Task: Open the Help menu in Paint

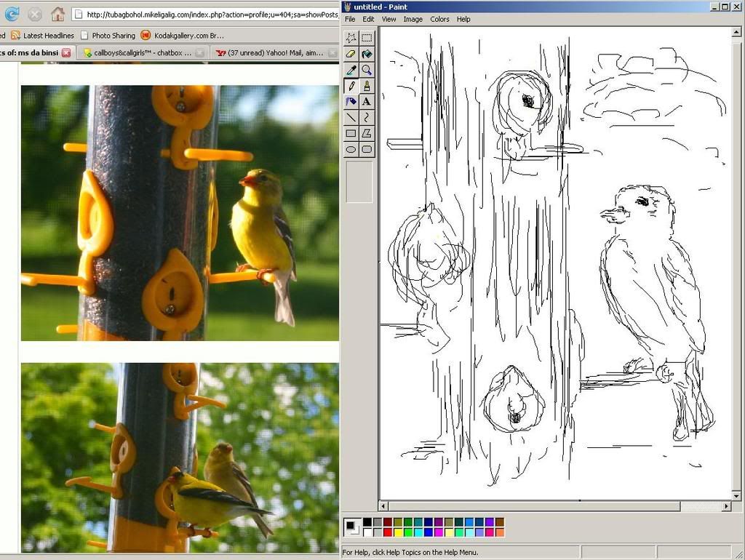Action: pyautogui.click(x=463, y=19)
